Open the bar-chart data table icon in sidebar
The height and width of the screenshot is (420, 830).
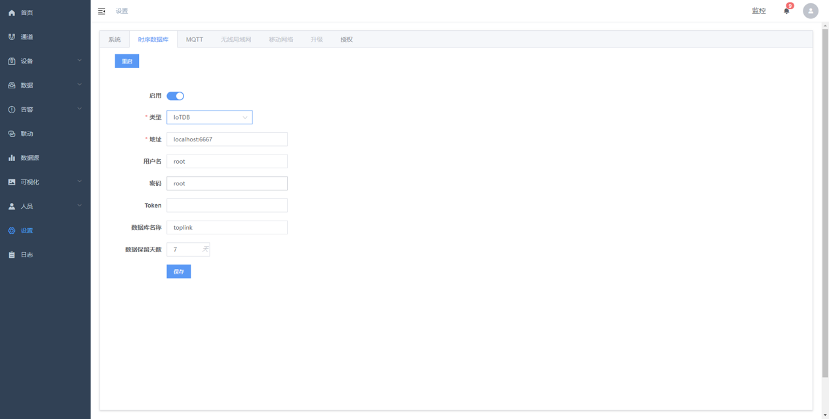(12, 158)
